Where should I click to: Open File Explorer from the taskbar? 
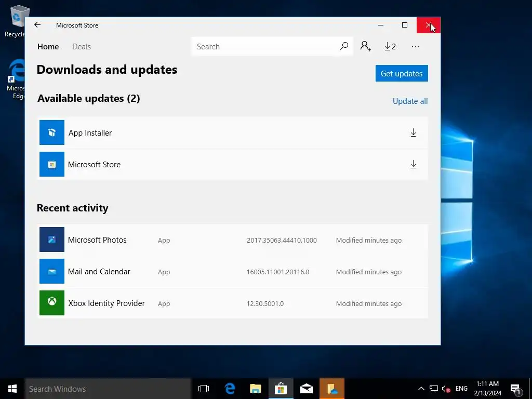255,389
